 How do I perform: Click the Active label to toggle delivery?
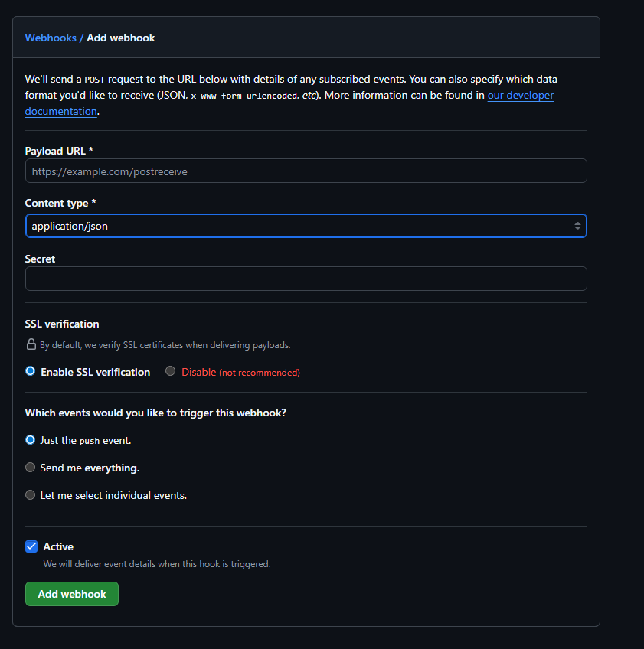[60, 546]
